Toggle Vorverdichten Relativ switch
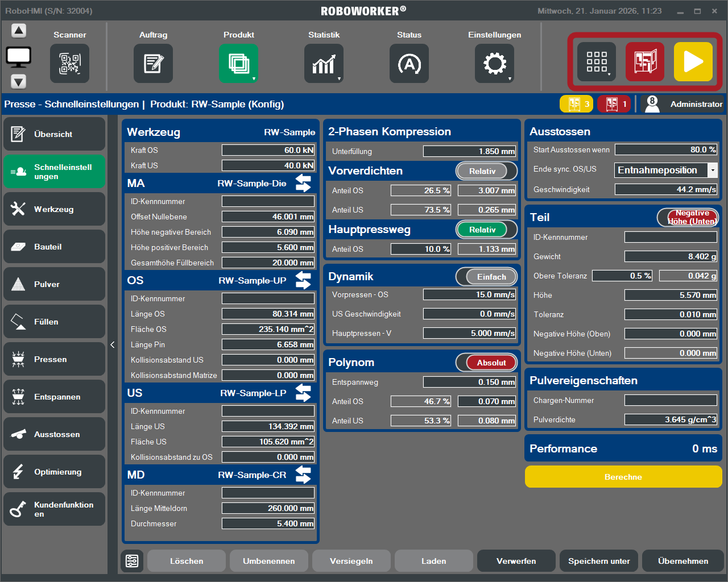This screenshot has height=582, width=728. point(486,171)
